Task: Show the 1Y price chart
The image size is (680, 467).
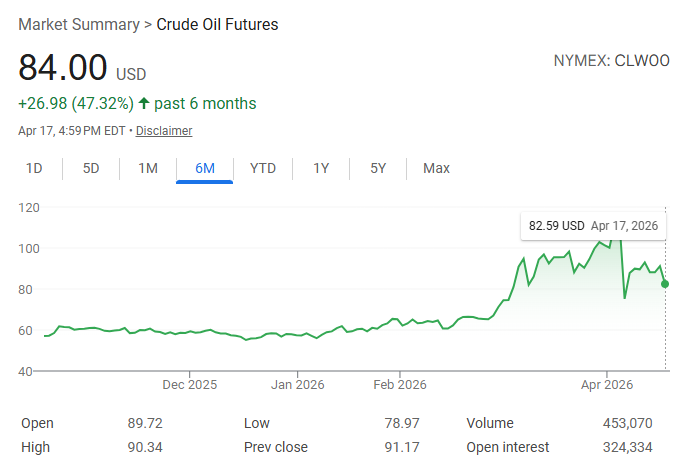Action: coord(321,168)
